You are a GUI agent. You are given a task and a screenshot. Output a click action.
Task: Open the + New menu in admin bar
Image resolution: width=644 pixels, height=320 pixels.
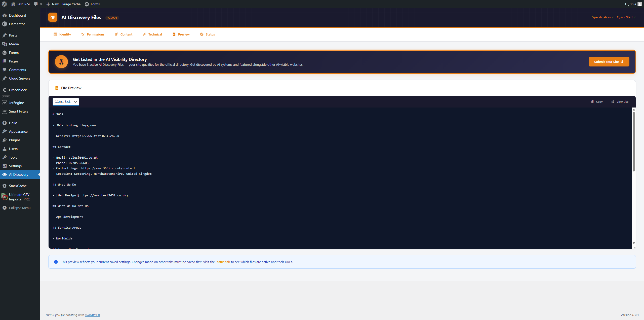click(x=52, y=4)
